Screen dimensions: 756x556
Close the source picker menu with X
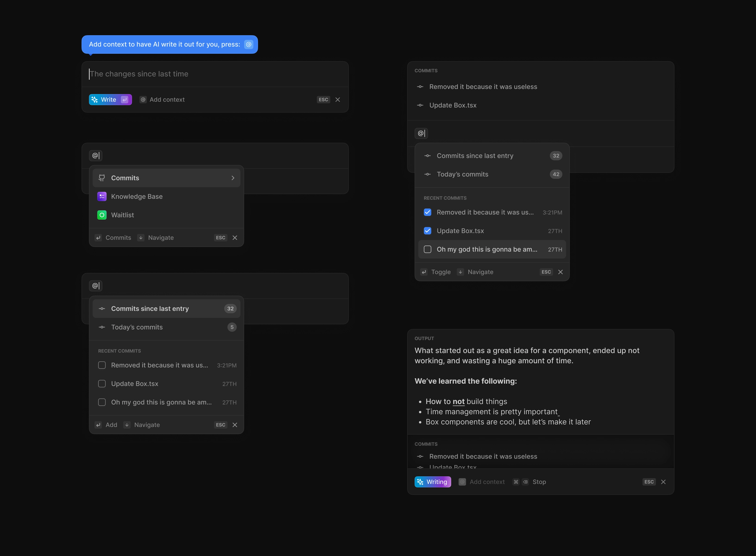[235, 238]
